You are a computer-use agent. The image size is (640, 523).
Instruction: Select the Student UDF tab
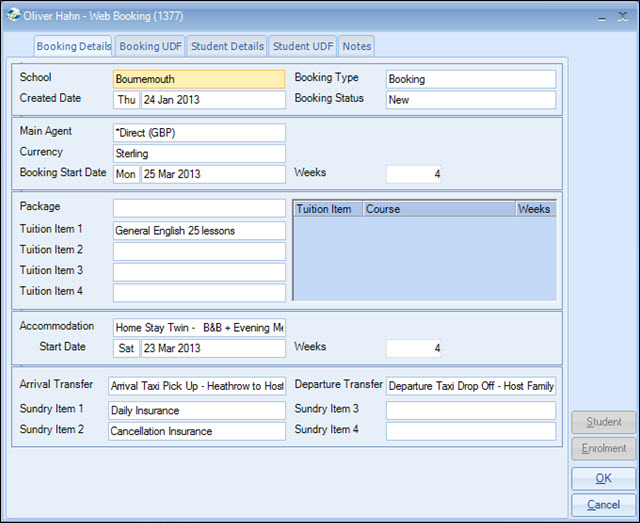click(303, 46)
